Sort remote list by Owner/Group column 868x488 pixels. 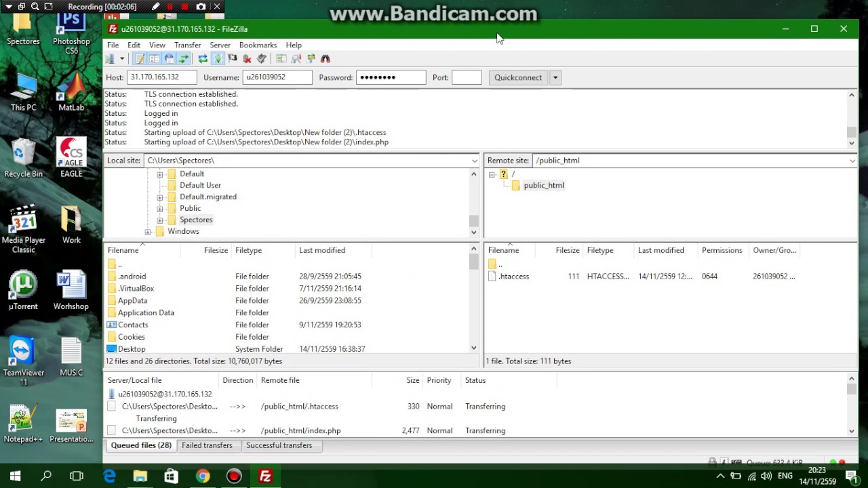[774, 250]
